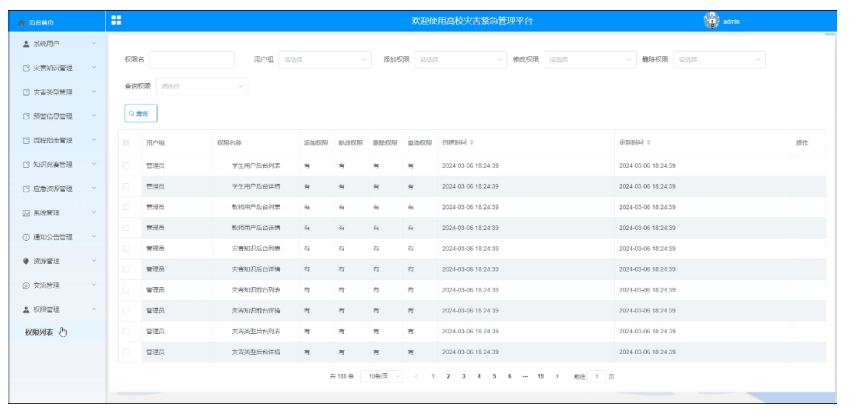Screen dimensions: 855x414
Task: Click the icon beside 系统管理
Action: point(26,213)
